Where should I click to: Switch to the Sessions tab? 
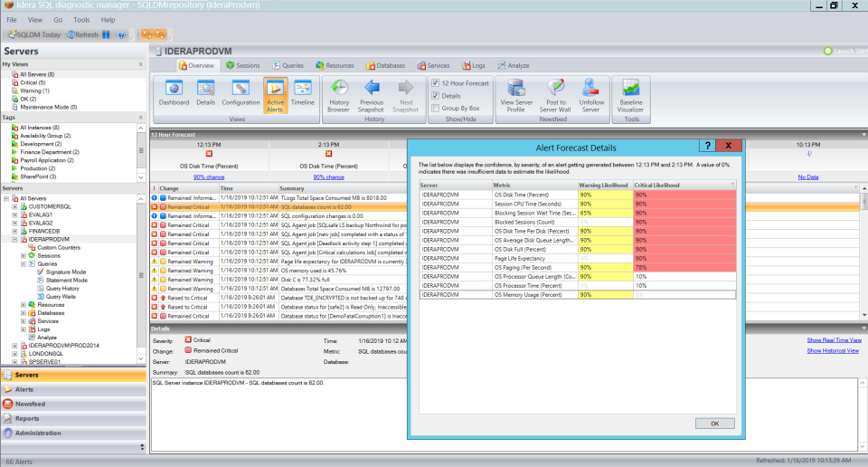[x=242, y=65]
